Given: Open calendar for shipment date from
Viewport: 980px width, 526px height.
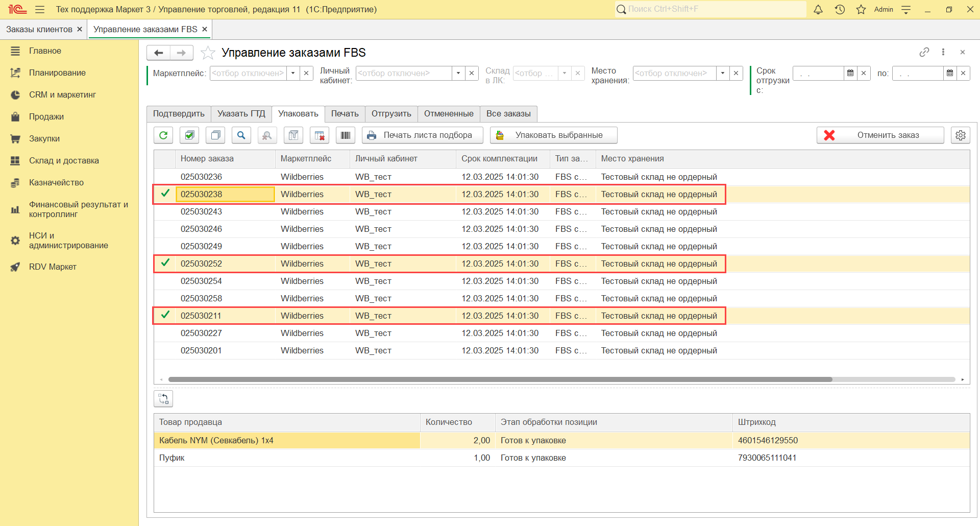Looking at the screenshot, I should (x=850, y=73).
